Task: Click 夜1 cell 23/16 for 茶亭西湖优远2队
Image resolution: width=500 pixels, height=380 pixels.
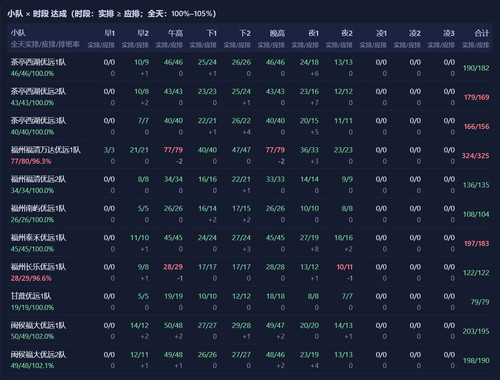Action: pos(309,91)
